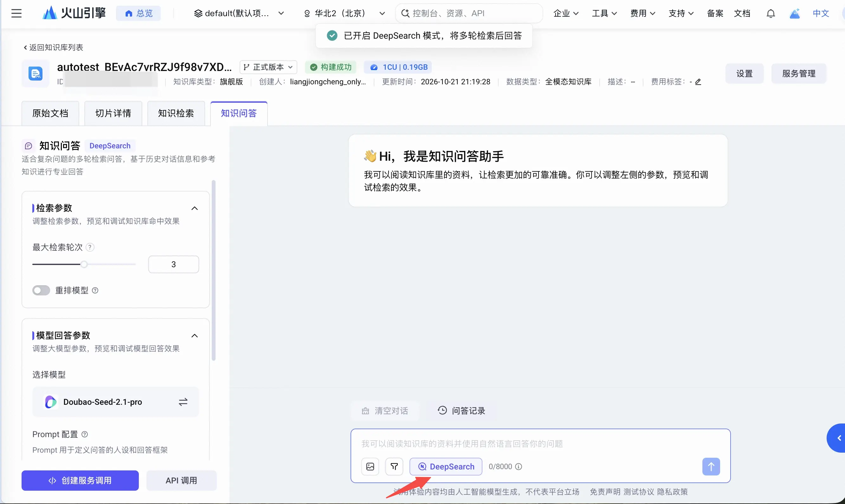Toggle the DeepSearch mode button
845x504 pixels.
pos(446,467)
